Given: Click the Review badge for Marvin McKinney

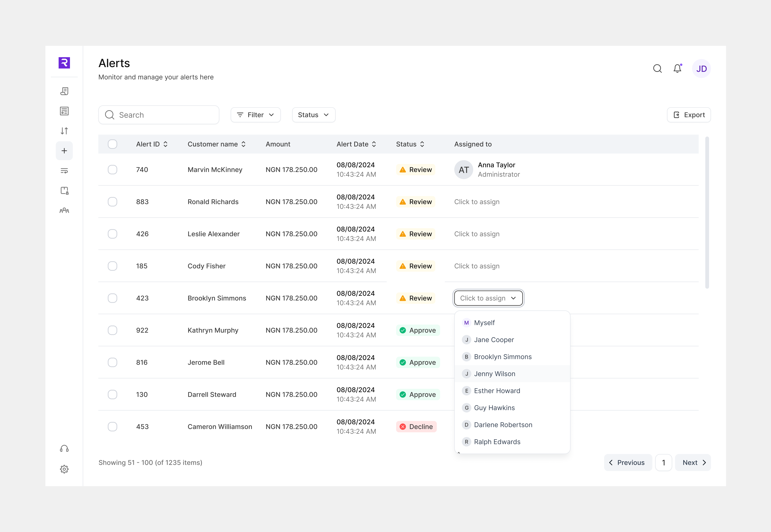Looking at the screenshot, I should pos(416,170).
